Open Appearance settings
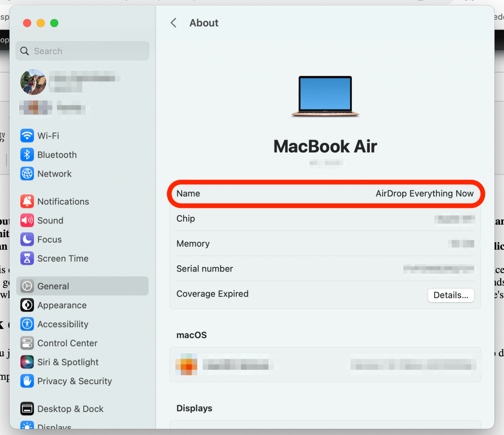Screen dimensions: 504x435 [x=62, y=305]
